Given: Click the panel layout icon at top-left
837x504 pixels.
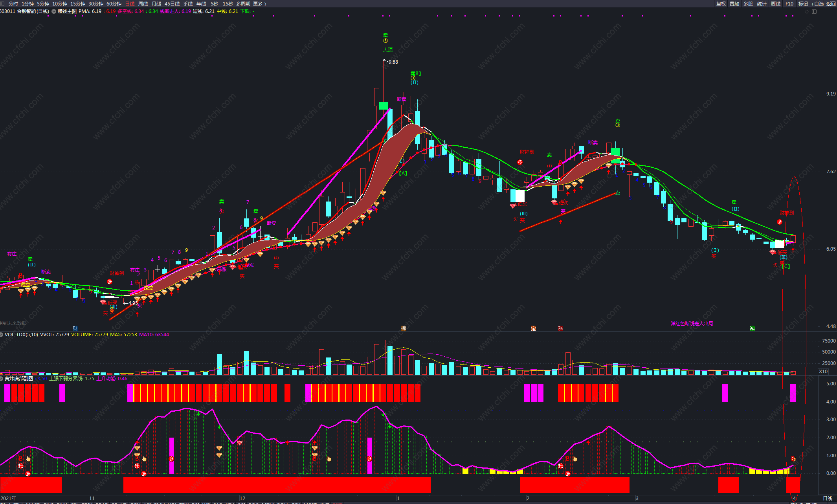Looking at the screenshot, I should (x=2, y=4).
